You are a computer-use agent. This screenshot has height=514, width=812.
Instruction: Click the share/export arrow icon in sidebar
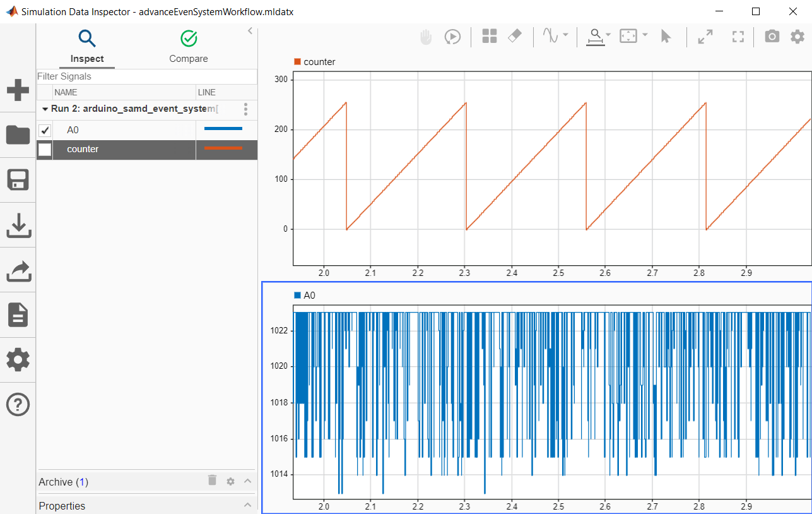pyautogui.click(x=18, y=270)
